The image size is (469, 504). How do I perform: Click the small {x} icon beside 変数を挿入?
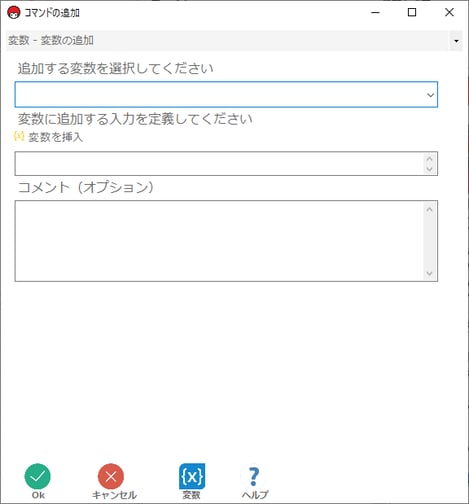[x=19, y=136]
